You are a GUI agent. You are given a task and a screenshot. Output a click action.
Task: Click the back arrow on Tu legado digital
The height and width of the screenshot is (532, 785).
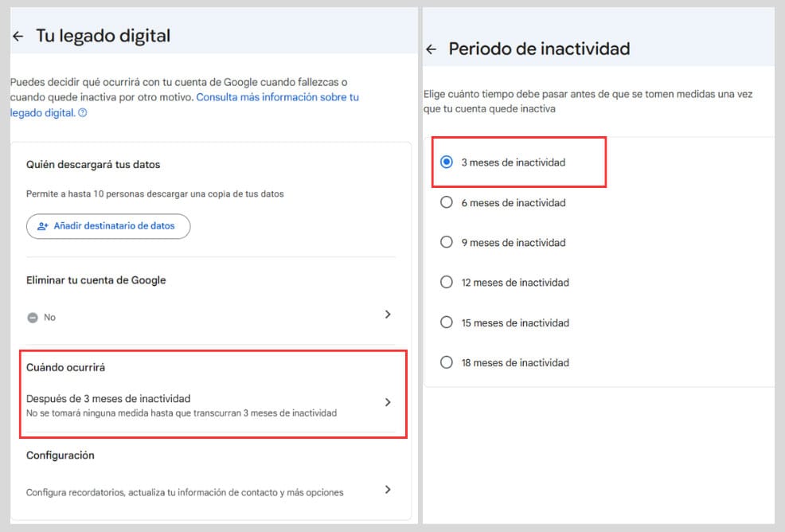(18, 35)
